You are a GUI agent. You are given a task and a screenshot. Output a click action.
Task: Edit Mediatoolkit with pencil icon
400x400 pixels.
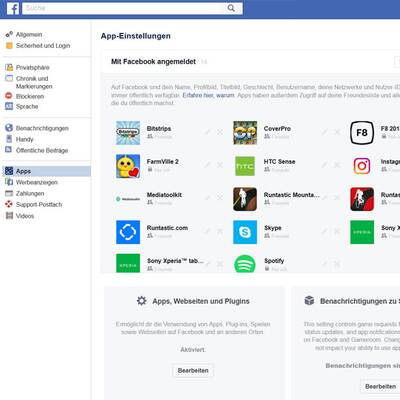click(208, 198)
